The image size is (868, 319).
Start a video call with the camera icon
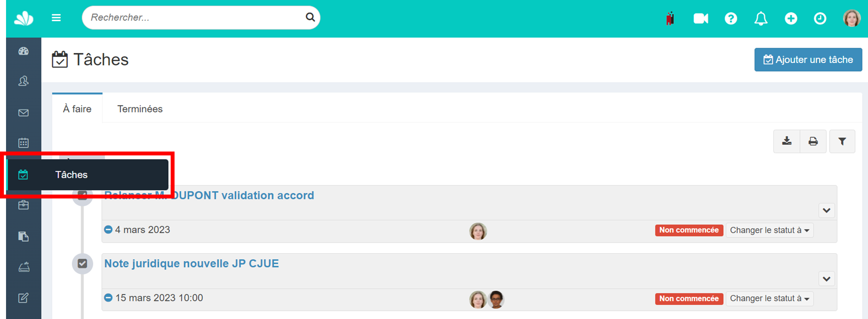(701, 19)
